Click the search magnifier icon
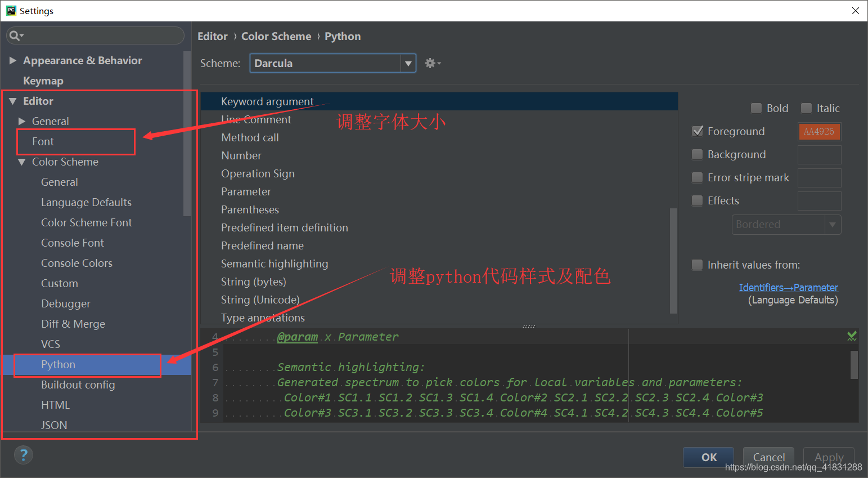 pyautogui.click(x=16, y=35)
